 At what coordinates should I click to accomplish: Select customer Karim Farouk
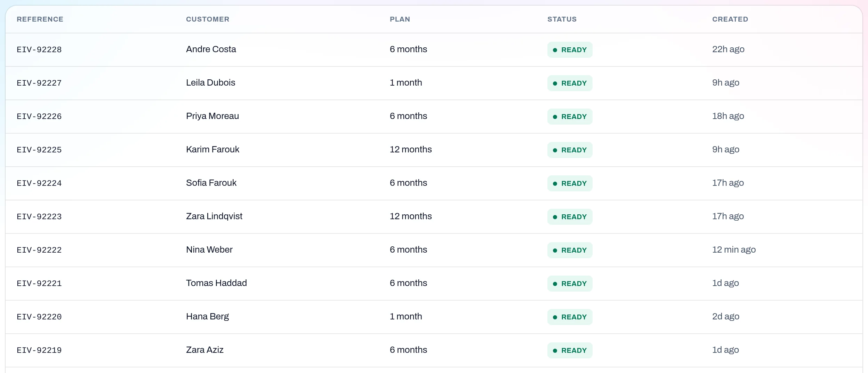(x=213, y=150)
